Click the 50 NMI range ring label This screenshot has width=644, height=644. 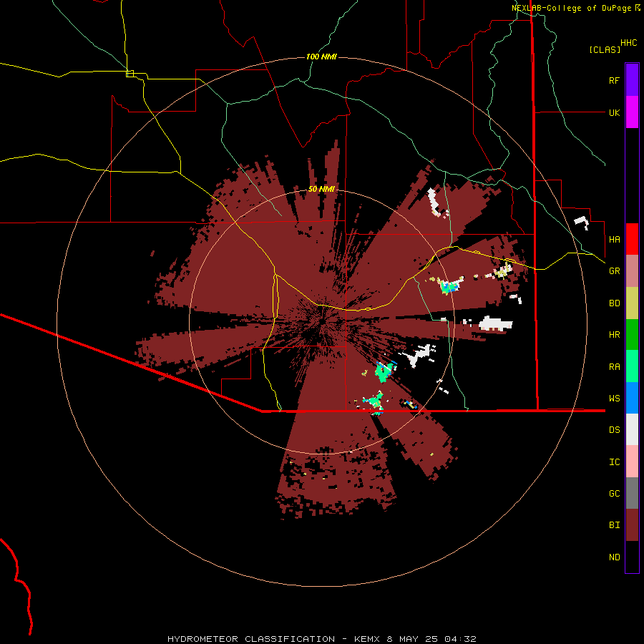321,189
